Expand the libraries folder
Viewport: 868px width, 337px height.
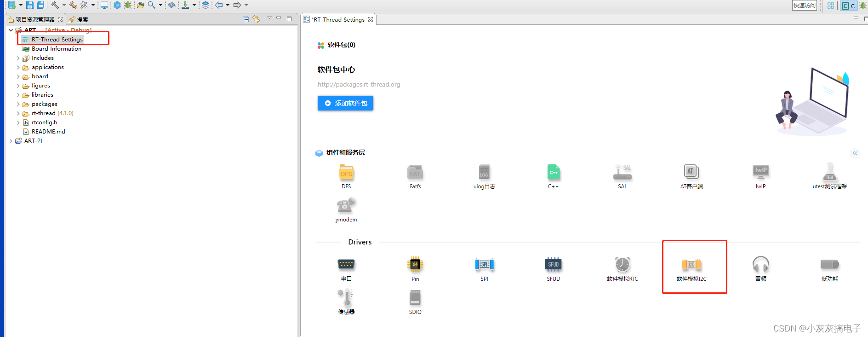pyautogui.click(x=18, y=95)
